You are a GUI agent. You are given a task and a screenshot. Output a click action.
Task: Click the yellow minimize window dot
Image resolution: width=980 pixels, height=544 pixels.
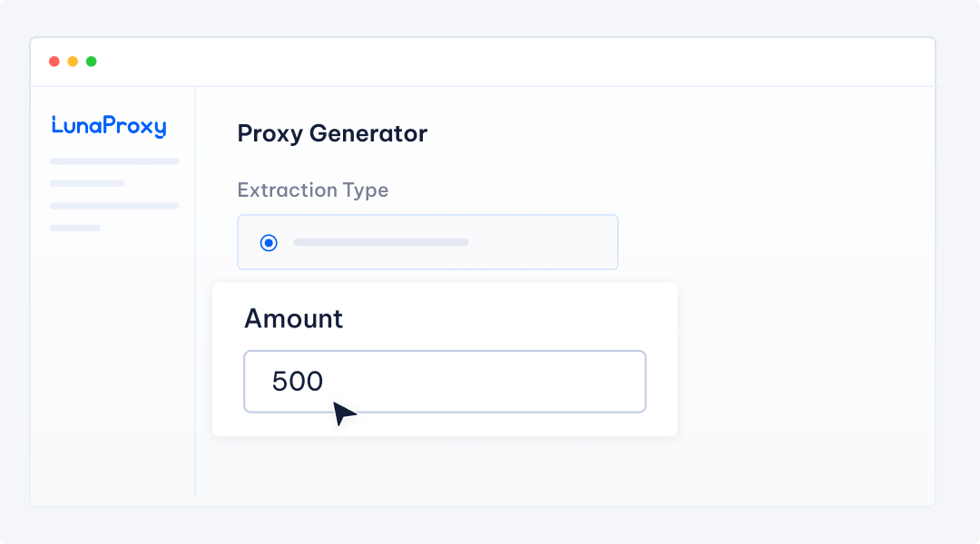point(73,62)
